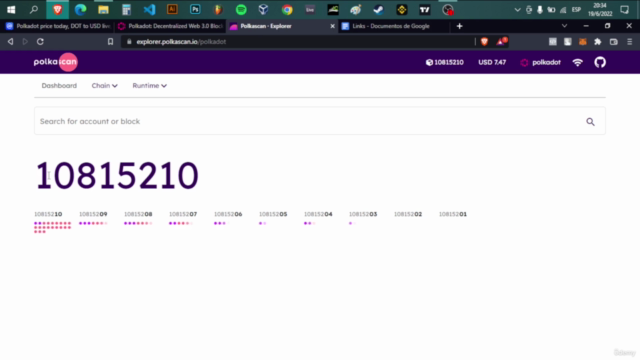Open a new browser tab
Viewport: 640px width, 360px height.
coord(460,26)
